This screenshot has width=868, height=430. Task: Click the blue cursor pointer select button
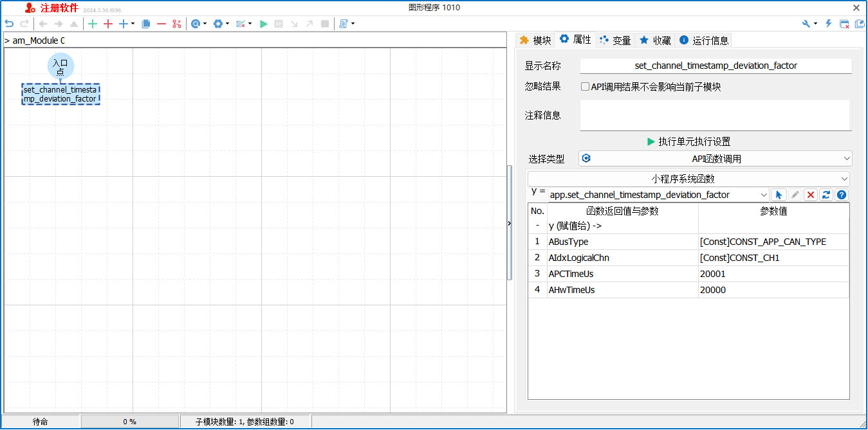779,195
